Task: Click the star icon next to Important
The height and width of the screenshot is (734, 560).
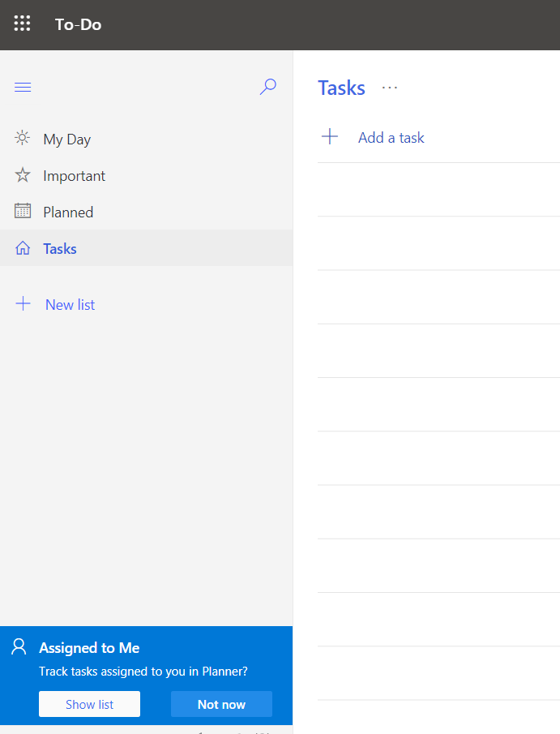Action: pyautogui.click(x=23, y=175)
